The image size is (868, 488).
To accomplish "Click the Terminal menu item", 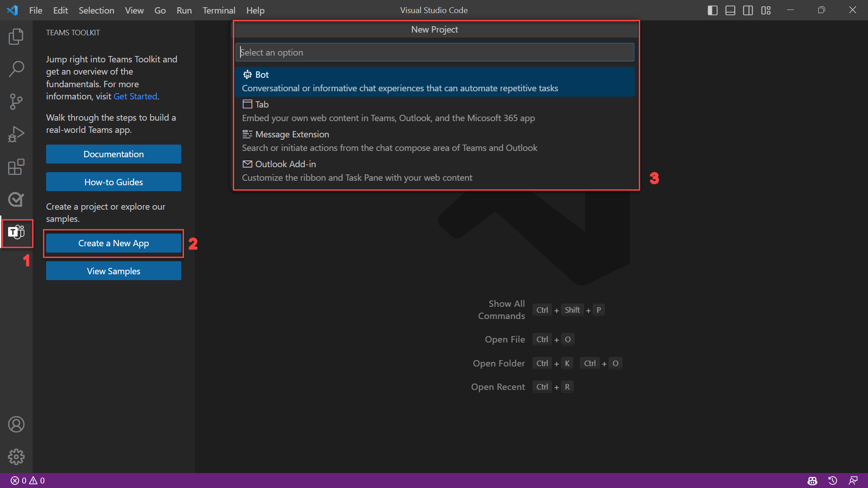I will (x=217, y=10).
